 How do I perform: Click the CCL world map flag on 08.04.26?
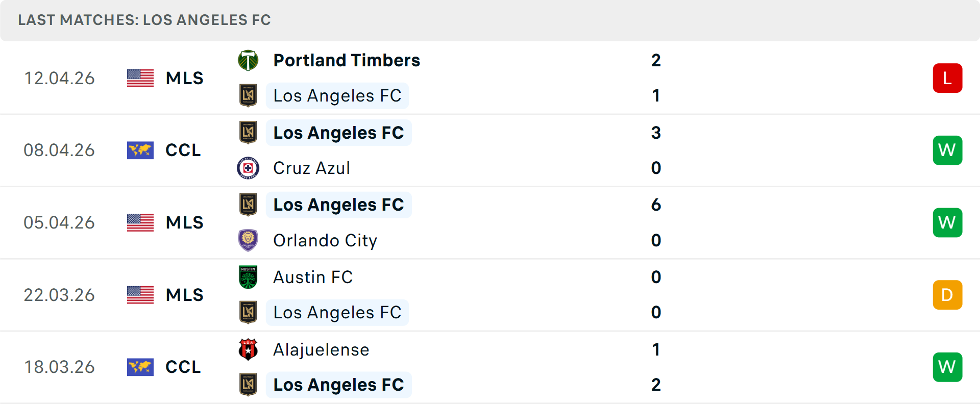tap(140, 150)
